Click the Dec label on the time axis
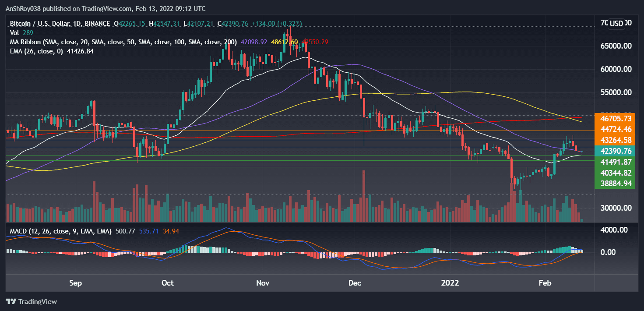The width and height of the screenshot is (644, 311). 355,283
